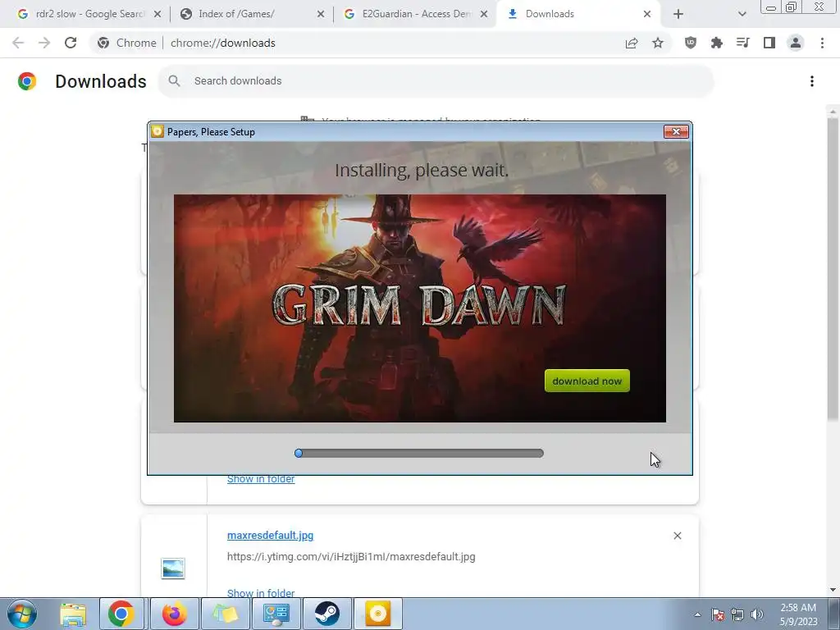The image size is (840, 630).
Task: Bookmark this page with the star icon
Action: [x=658, y=43]
